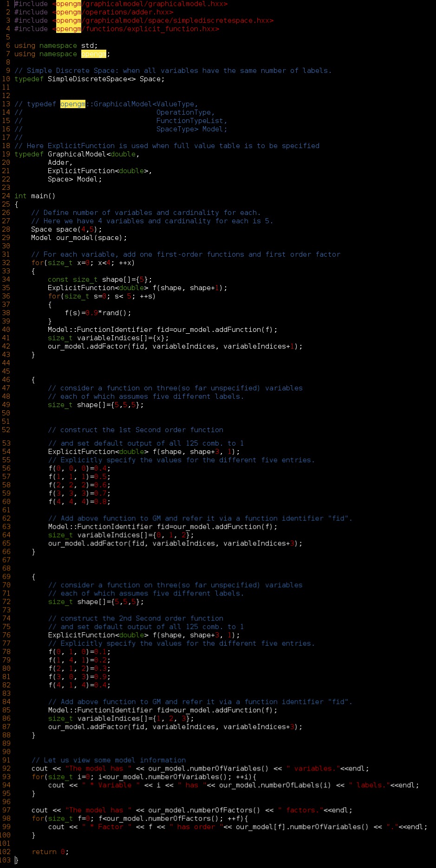Click the 'return 0;' statement
Viewport: 436px width, 868px height.
click(x=50, y=852)
